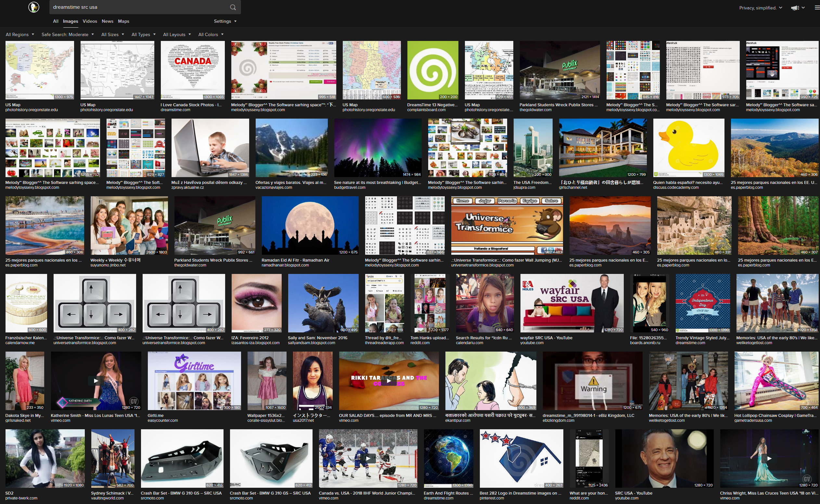Click the megaphone icon in header
This screenshot has width=820, height=504.
click(795, 8)
